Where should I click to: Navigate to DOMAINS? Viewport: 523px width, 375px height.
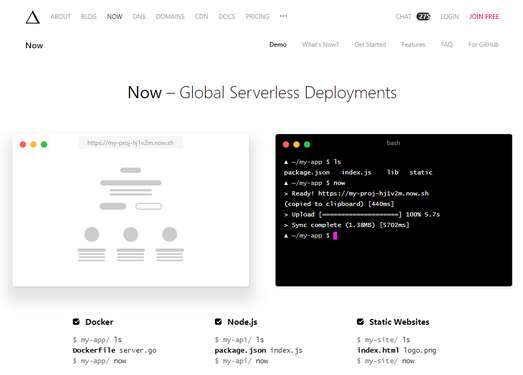coord(170,16)
